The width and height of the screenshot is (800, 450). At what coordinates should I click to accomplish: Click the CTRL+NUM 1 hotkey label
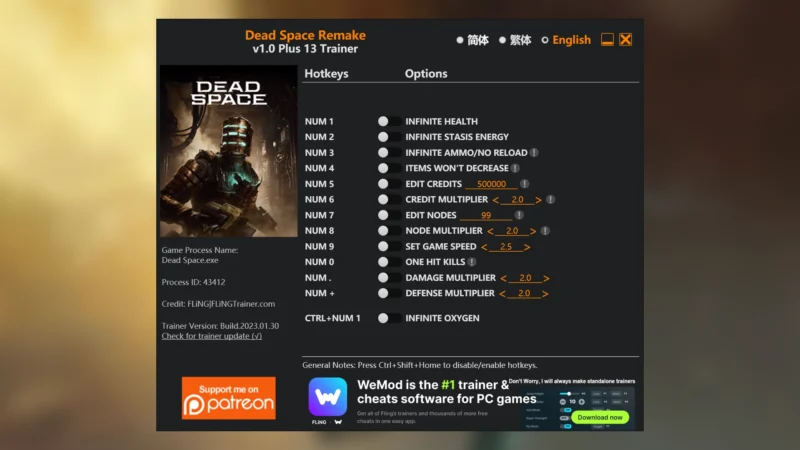click(x=333, y=318)
